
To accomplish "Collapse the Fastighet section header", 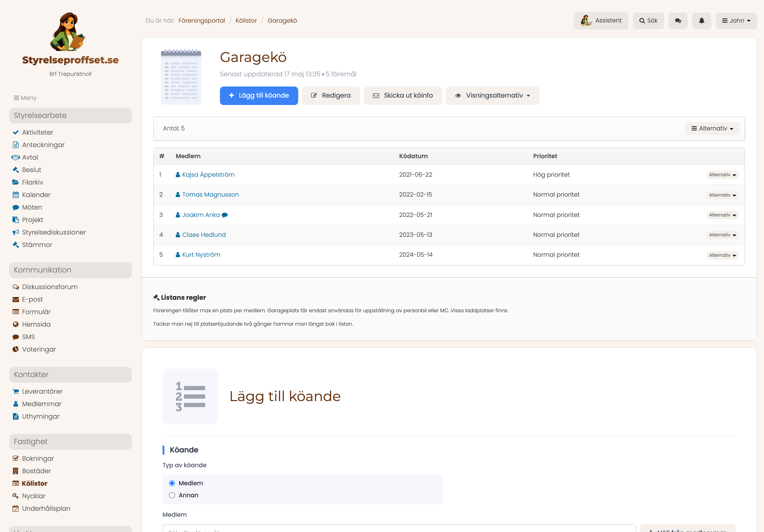I will click(x=71, y=442).
